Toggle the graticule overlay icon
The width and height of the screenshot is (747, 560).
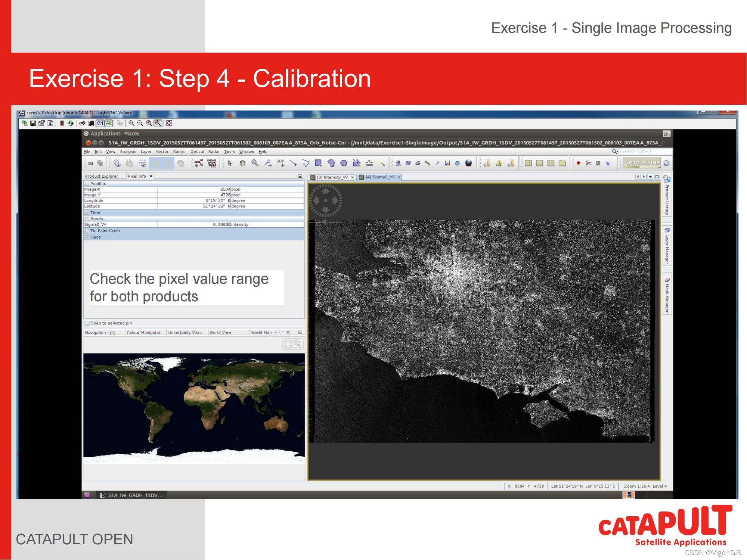(142, 163)
